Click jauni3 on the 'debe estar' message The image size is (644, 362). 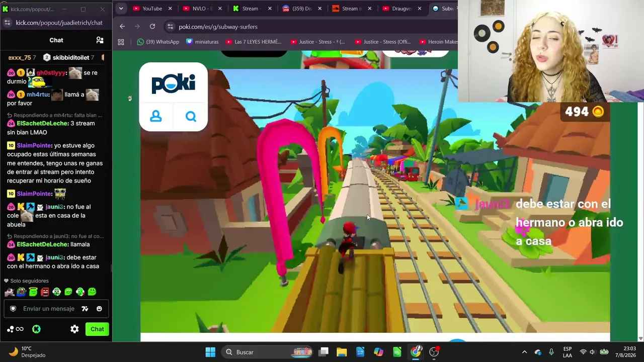tap(54, 257)
